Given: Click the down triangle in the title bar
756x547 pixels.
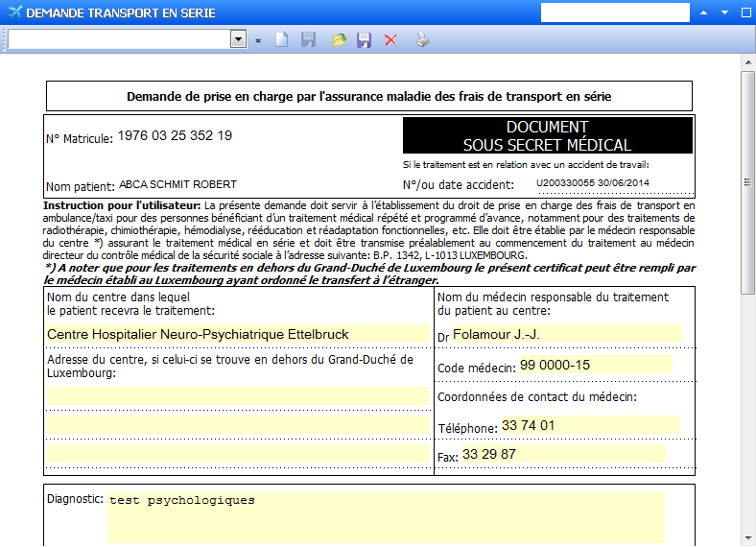Looking at the screenshot, I should point(725,13).
